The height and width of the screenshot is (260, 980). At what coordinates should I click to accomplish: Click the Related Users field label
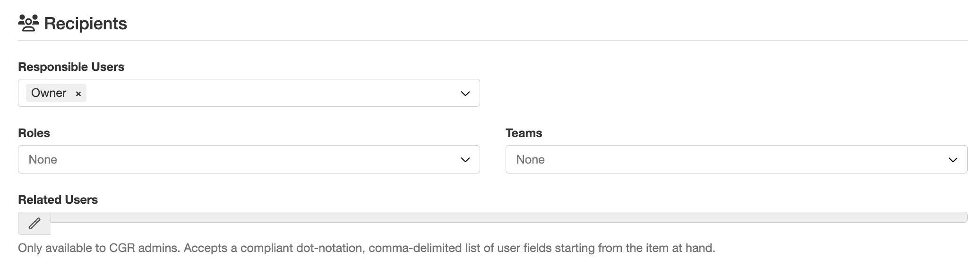58,200
